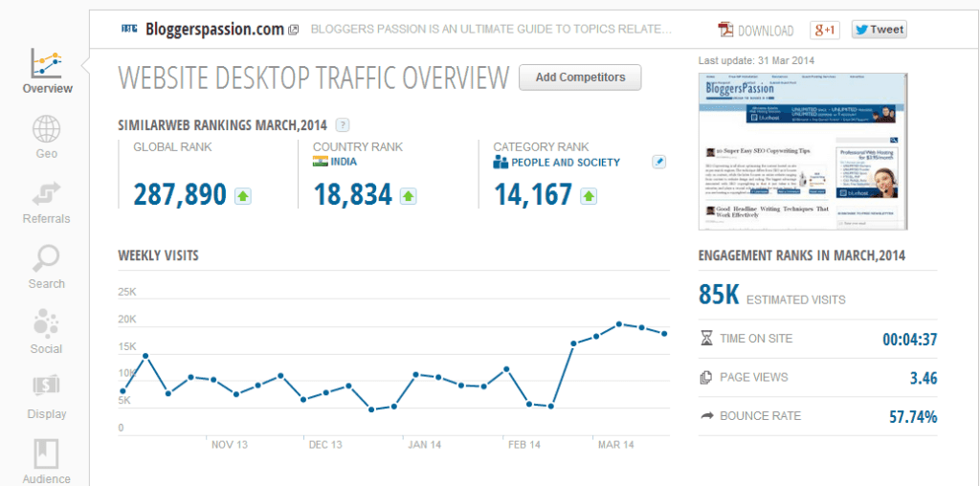The width and height of the screenshot is (980, 486).
Task: Click the INDIA country link
Action: pos(344,162)
